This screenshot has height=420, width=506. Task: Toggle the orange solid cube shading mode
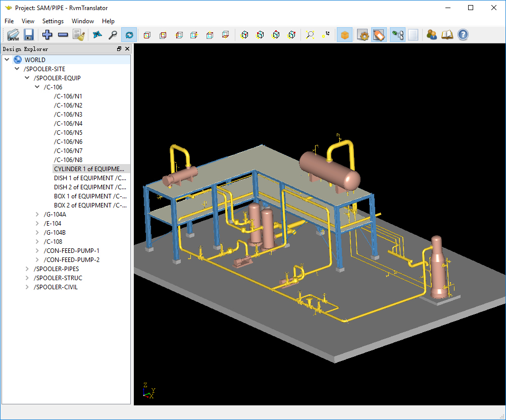344,35
